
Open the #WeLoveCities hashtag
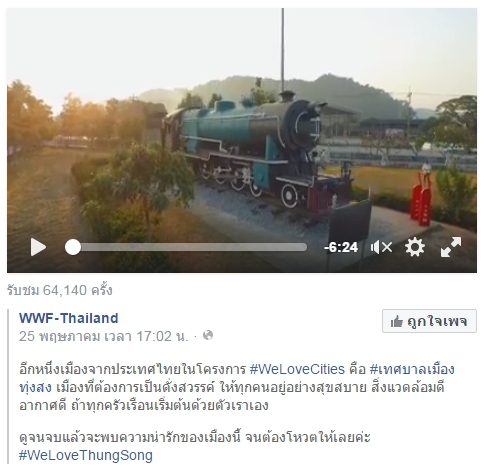(297, 369)
